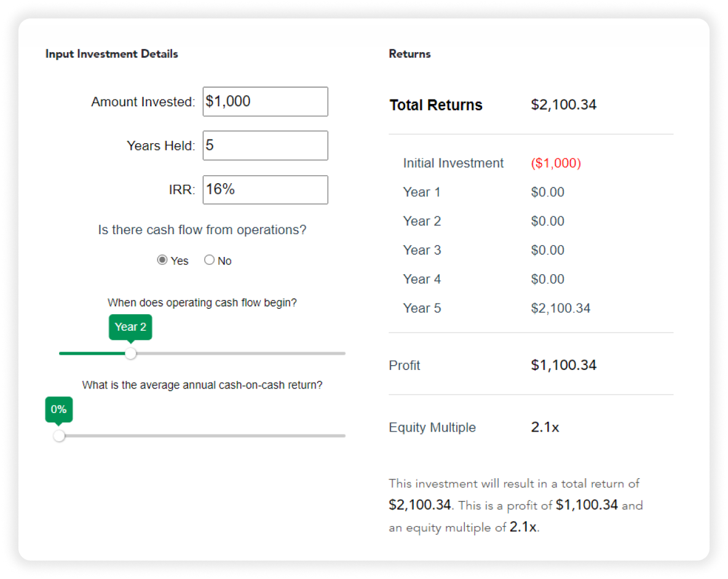Image resolution: width=728 pixels, height=579 pixels.
Task: Click inside the IRR percentage field
Action: point(265,189)
